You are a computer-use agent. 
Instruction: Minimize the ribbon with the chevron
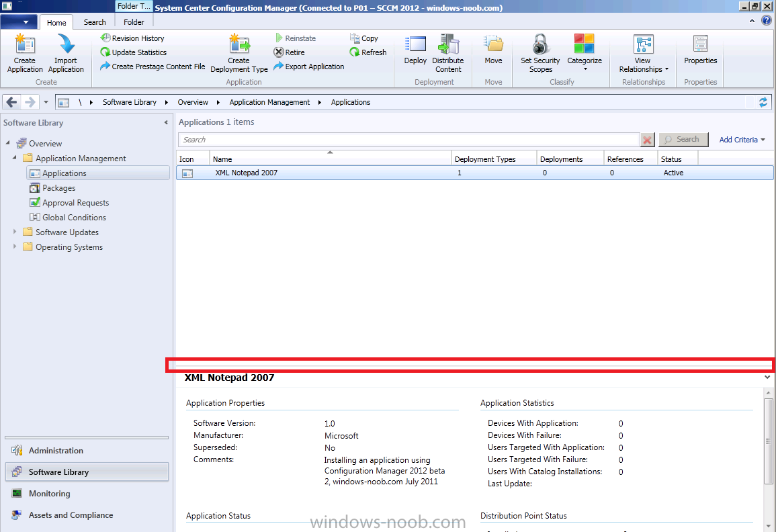click(x=752, y=21)
